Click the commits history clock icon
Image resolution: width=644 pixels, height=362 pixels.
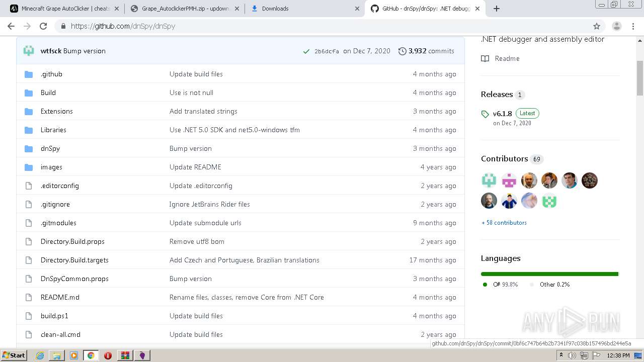pos(402,51)
